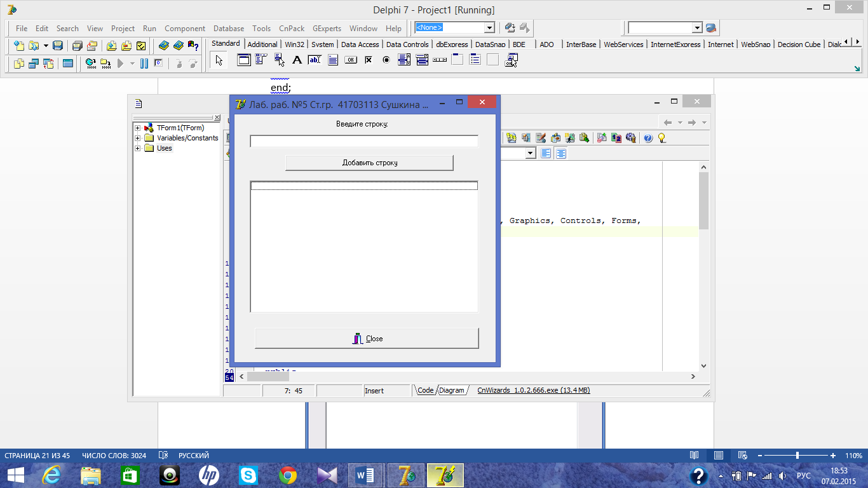This screenshot has height=488, width=868.
Task: Click the Добавить строку button
Action: (370, 163)
